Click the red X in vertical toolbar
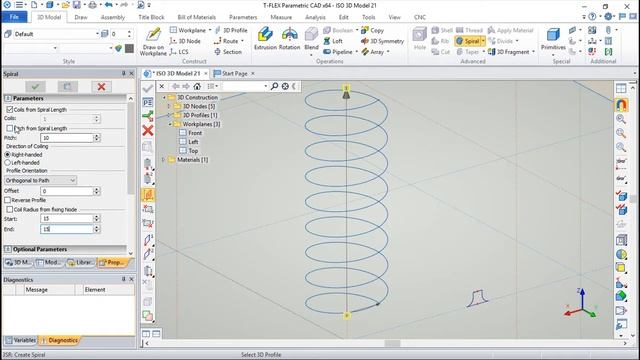Image resolution: width=640 pixels, height=360 pixels. tap(148, 131)
